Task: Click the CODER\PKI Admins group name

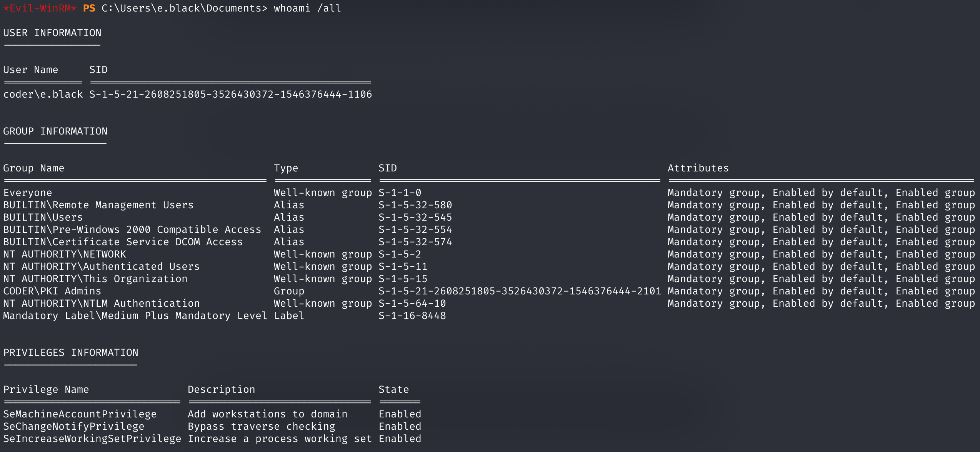Action: (x=52, y=291)
